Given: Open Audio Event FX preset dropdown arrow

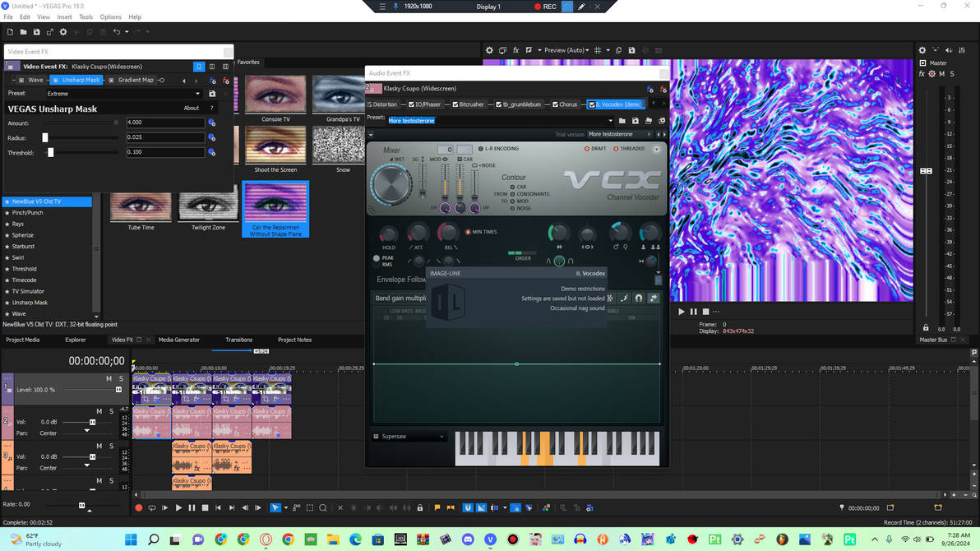Looking at the screenshot, I should (x=610, y=121).
